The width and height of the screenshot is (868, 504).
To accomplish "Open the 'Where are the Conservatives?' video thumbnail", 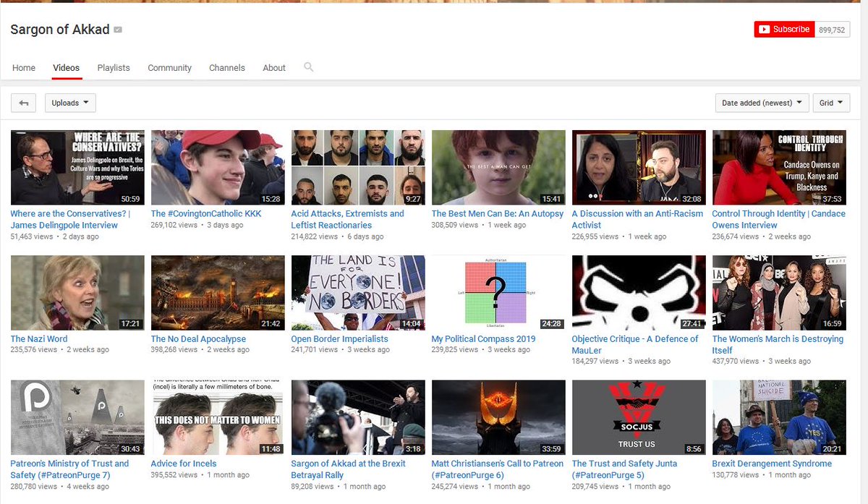I will tap(77, 168).
